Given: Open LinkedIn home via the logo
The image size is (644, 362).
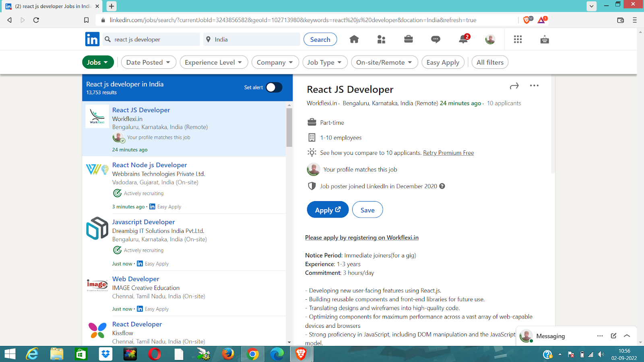Looking at the screenshot, I should point(92,39).
